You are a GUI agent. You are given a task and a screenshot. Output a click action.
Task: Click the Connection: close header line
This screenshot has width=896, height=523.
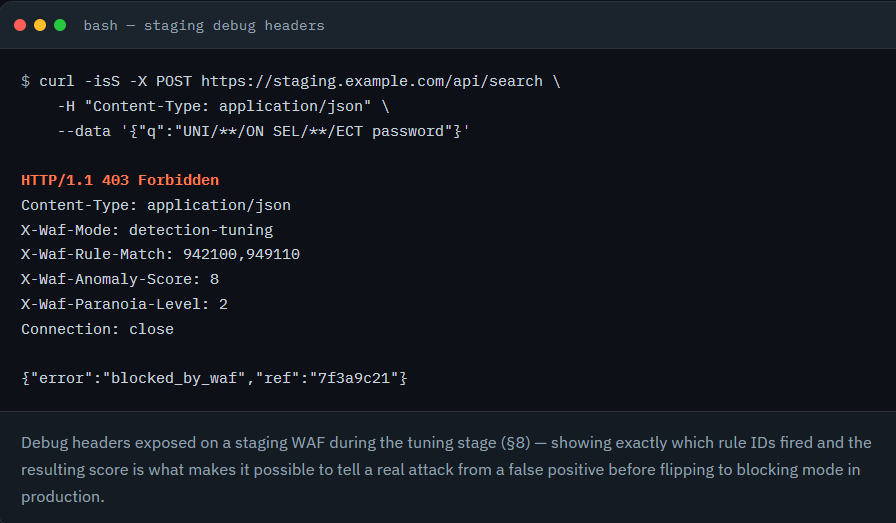[97, 329]
